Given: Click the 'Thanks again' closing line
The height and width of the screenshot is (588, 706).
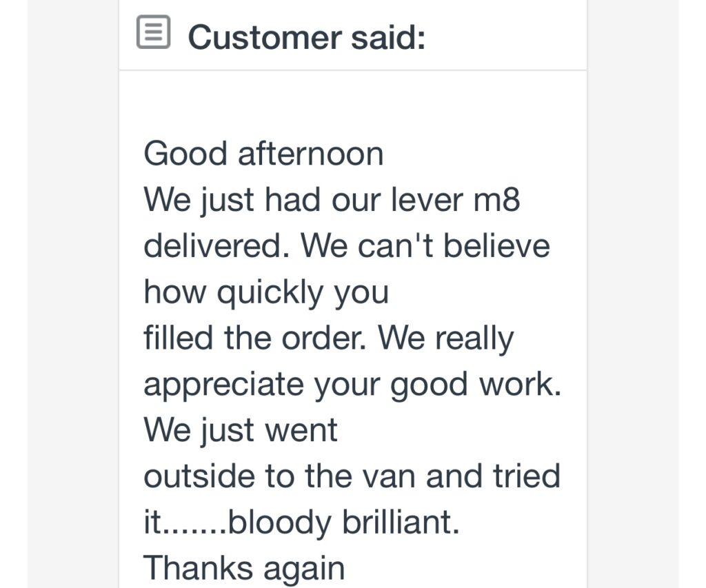Looking at the screenshot, I should click(244, 569).
